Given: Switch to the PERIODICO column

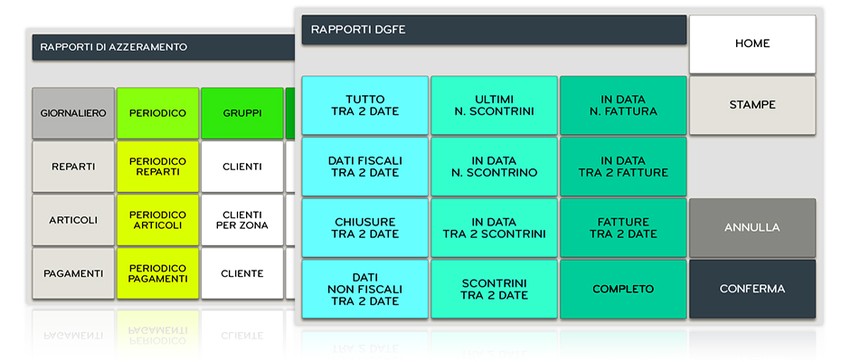Looking at the screenshot, I should [x=158, y=113].
